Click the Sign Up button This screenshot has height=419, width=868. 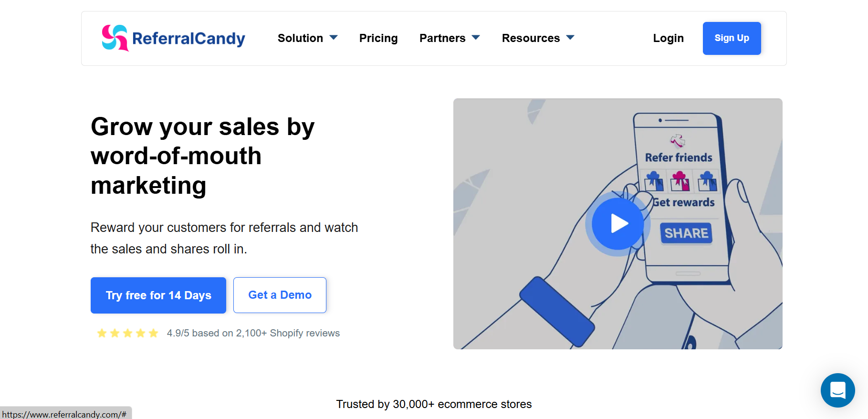pyautogui.click(x=732, y=38)
